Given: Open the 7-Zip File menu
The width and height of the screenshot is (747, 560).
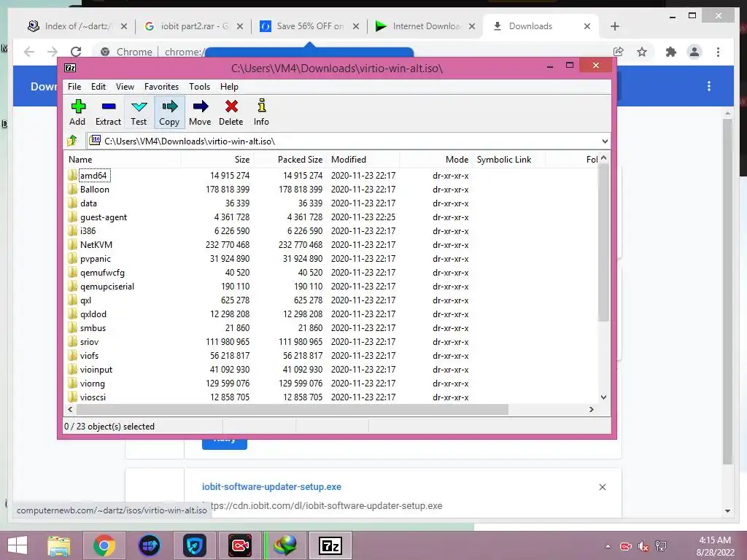Looking at the screenshot, I should tap(74, 87).
